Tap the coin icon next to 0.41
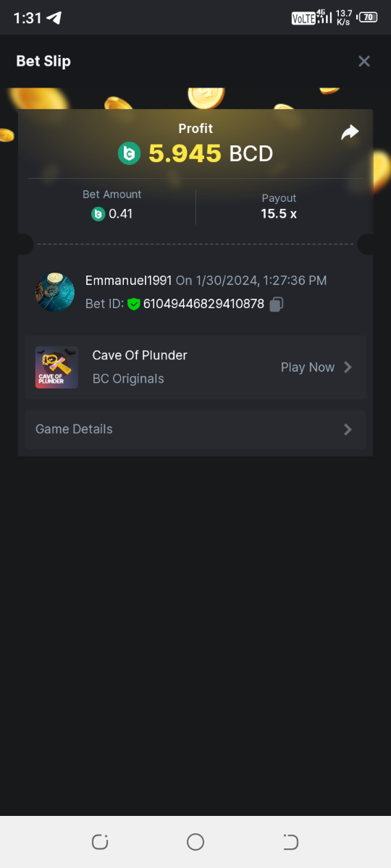 point(98,214)
